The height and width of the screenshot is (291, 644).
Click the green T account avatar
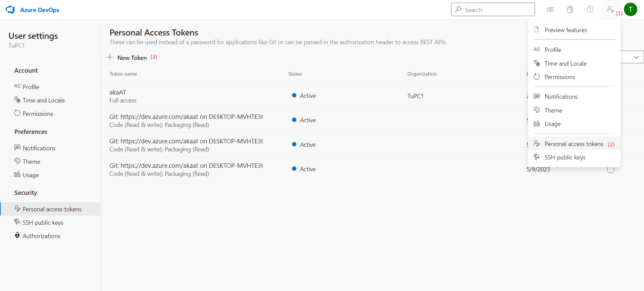631,9
